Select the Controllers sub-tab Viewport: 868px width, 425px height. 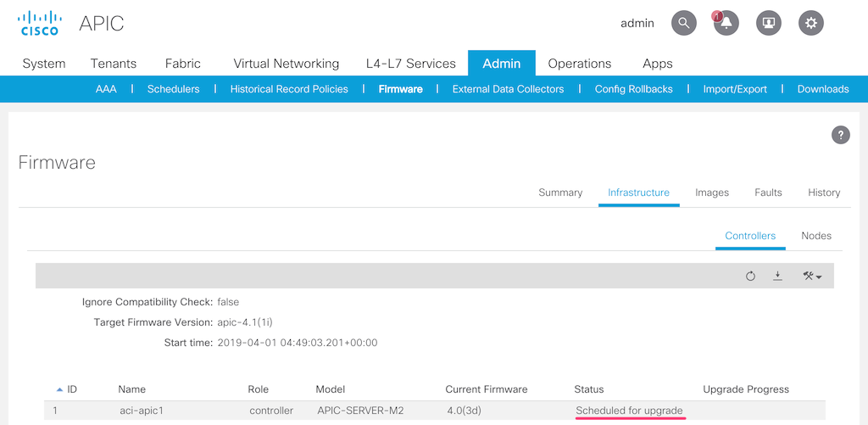click(x=751, y=236)
